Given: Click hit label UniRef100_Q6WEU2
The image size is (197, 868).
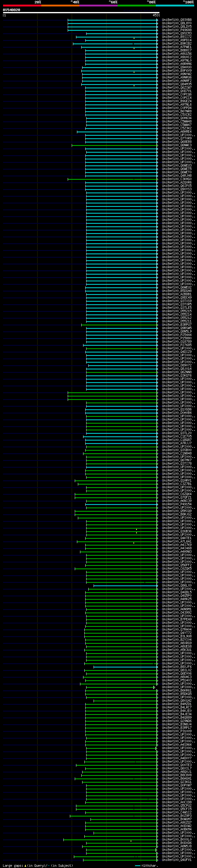Looking at the screenshot, I should [x=177, y=287].
